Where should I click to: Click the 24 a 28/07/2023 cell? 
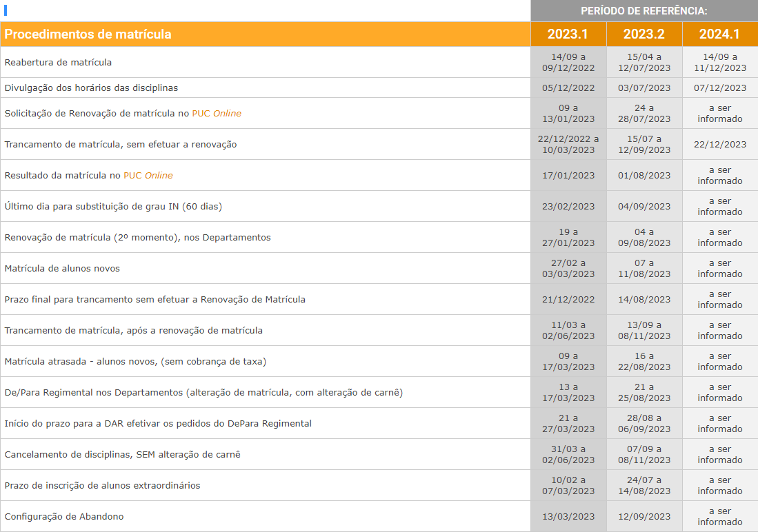pyautogui.click(x=644, y=114)
